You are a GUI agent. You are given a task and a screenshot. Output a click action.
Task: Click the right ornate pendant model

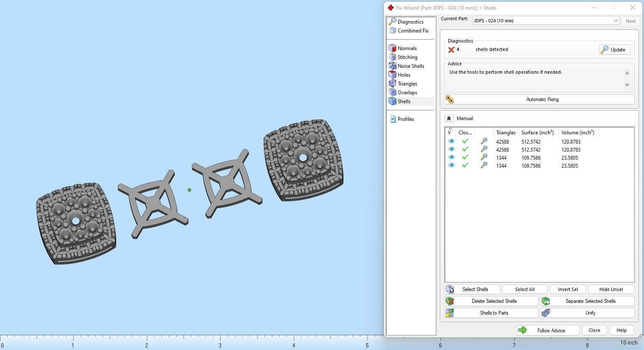[303, 159]
